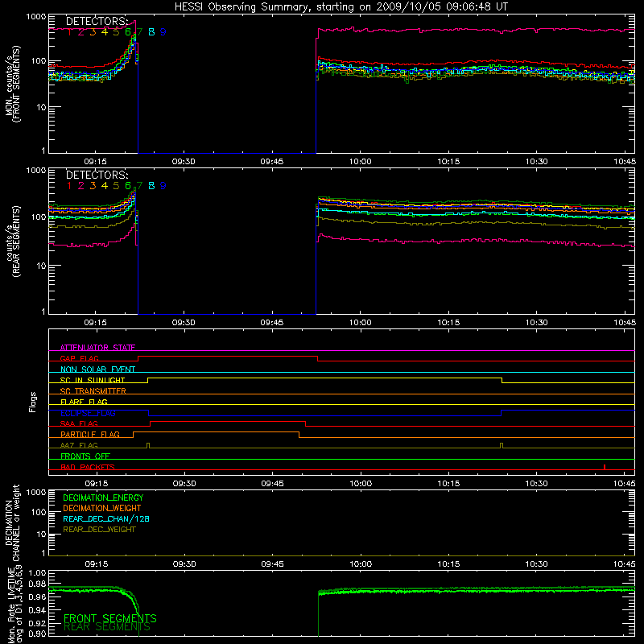Click the 09:15 tick label under the Flags panel
The image size is (644, 644).
[x=96, y=484]
